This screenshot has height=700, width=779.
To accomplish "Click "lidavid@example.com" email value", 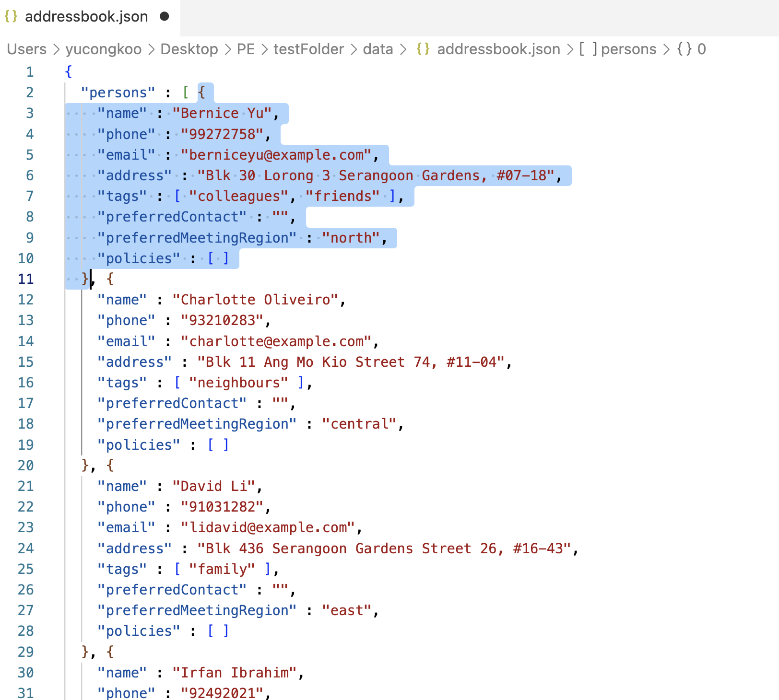I will (x=268, y=527).
